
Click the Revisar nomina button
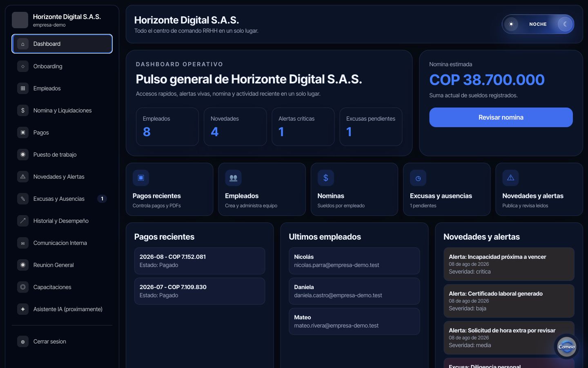pyautogui.click(x=501, y=117)
